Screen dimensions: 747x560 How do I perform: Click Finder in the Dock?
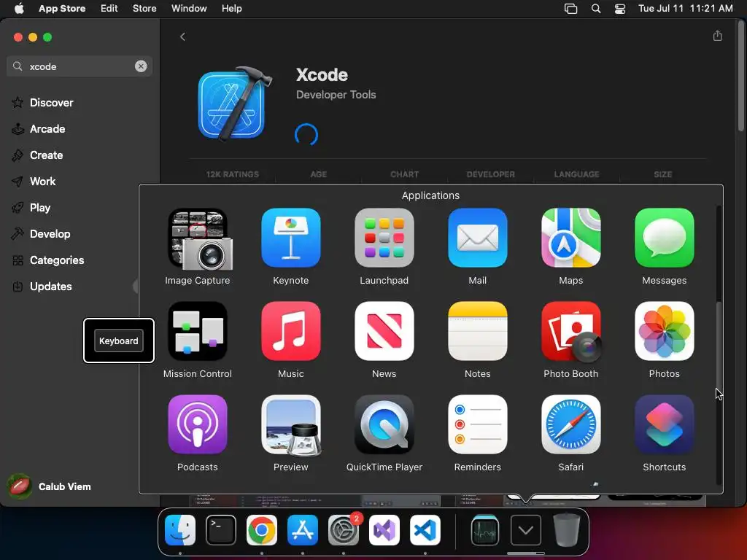(x=180, y=530)
